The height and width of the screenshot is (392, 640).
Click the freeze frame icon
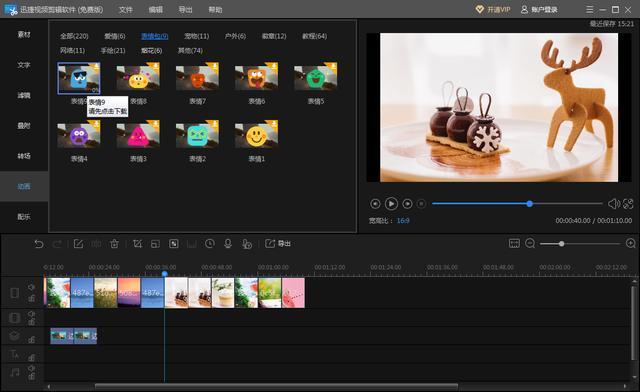click(x=191, y=244)
